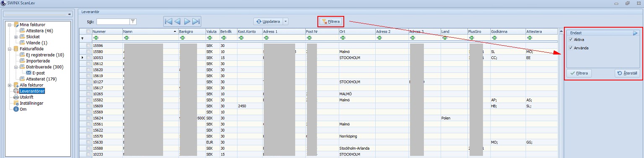Select the Polen cell in Land column
This screenshot has height=158, width=644.
click(454, 118)
